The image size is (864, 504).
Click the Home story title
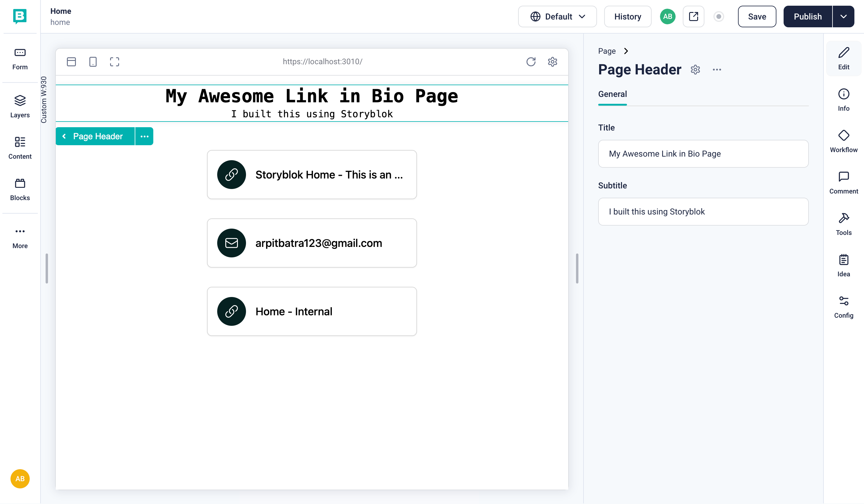pyautogui.click(x=61, y=11)
